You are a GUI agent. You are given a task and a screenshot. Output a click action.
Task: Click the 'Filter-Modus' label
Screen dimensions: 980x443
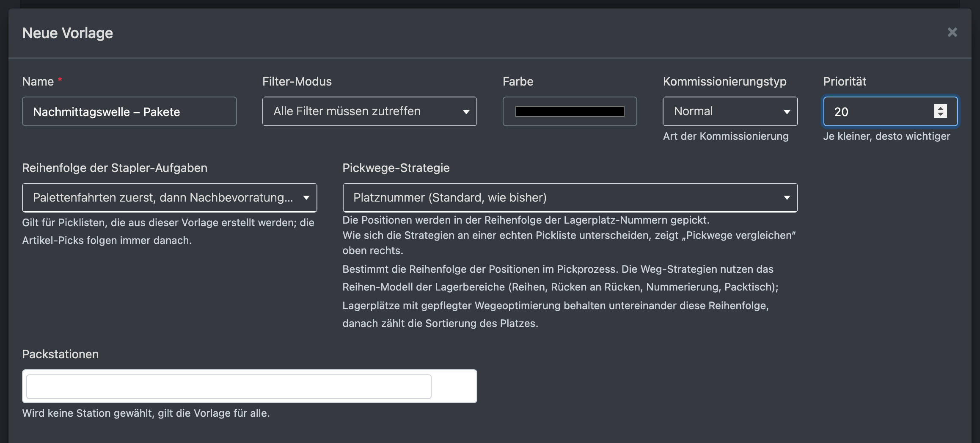[x=297, y=81]
